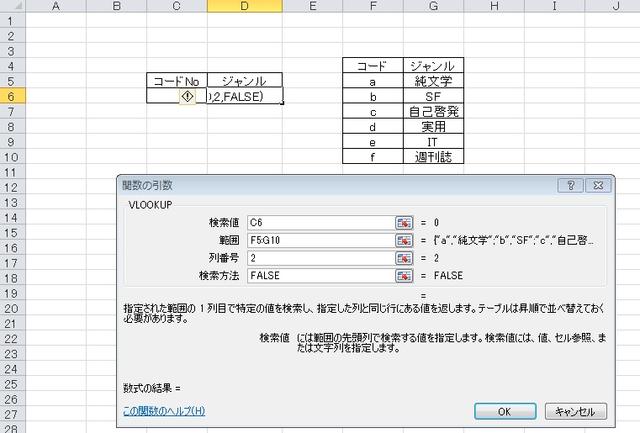Click the cell containing code a
Viewport: 640px width, 433px height.
373,81
